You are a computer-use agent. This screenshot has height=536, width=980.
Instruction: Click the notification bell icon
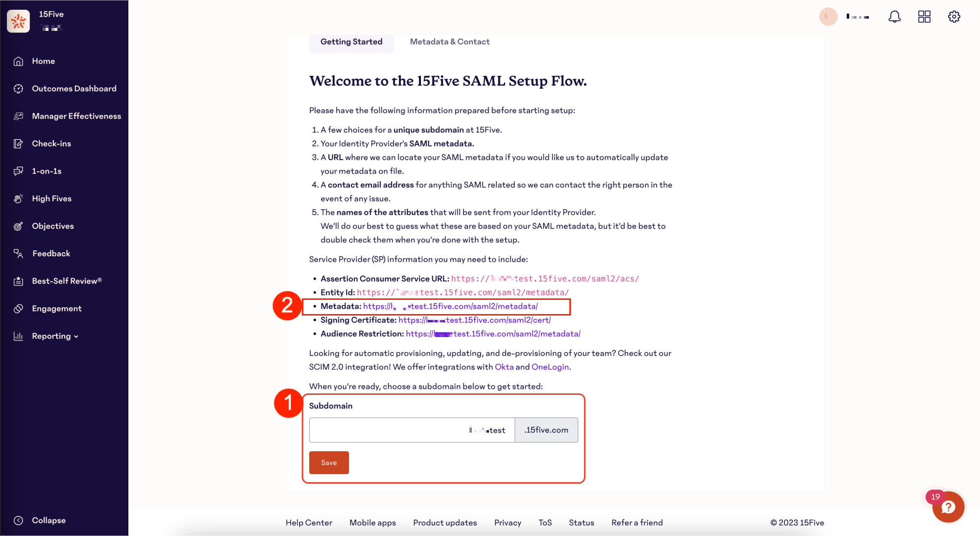tap(894, 17)
